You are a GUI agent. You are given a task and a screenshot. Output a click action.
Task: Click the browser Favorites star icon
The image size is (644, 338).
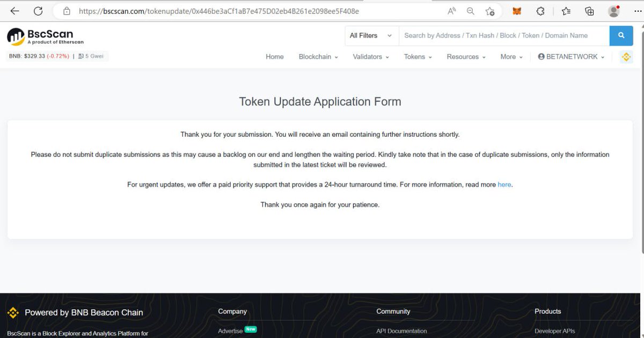(566, 11)
